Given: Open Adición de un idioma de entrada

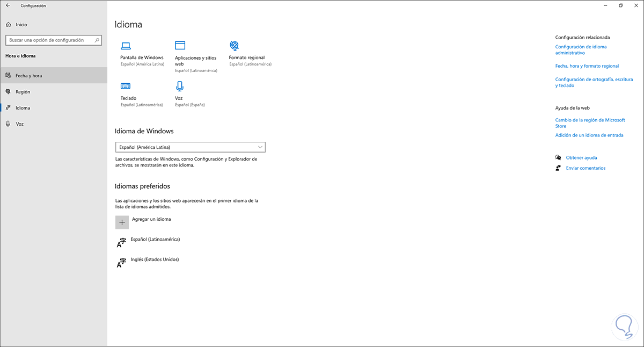Looking at the screenshot, I should coord(589,135).
